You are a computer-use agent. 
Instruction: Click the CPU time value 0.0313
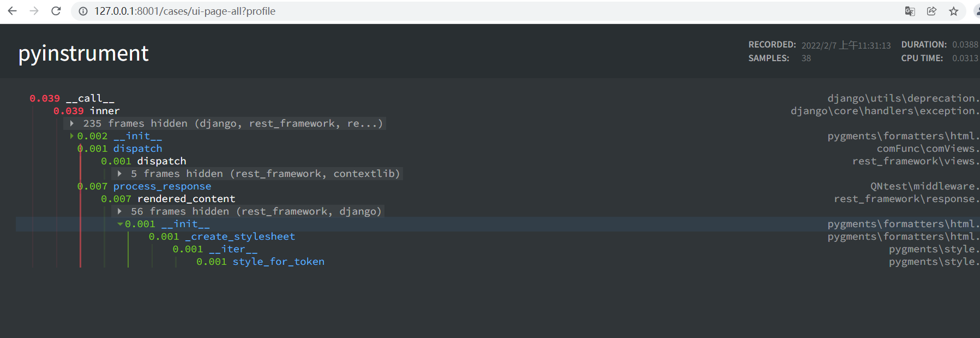point(965,58)
